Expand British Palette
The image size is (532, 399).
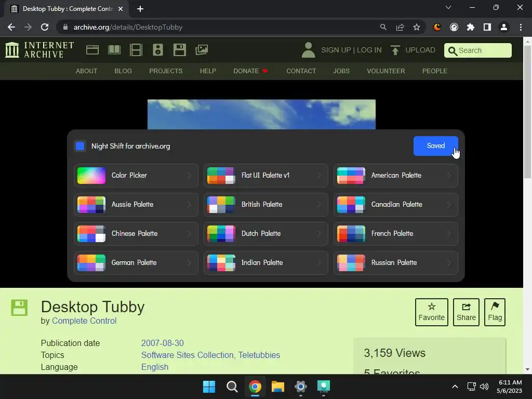point(265,205)
